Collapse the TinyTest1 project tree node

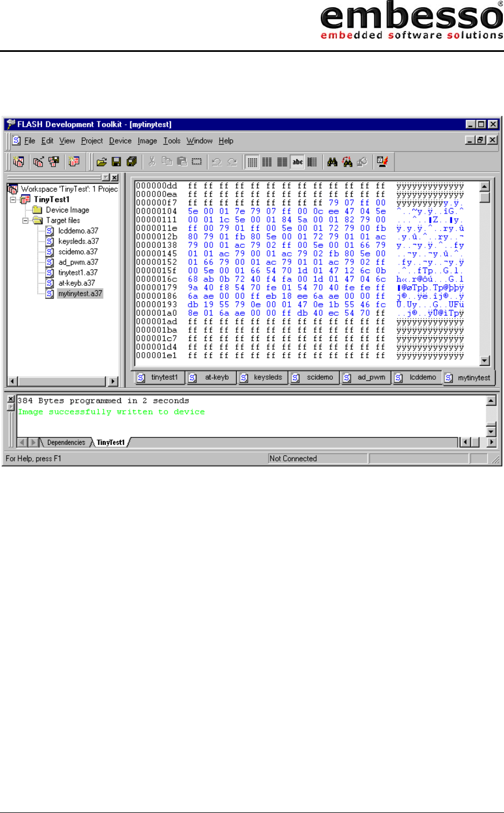pos(14,199)
